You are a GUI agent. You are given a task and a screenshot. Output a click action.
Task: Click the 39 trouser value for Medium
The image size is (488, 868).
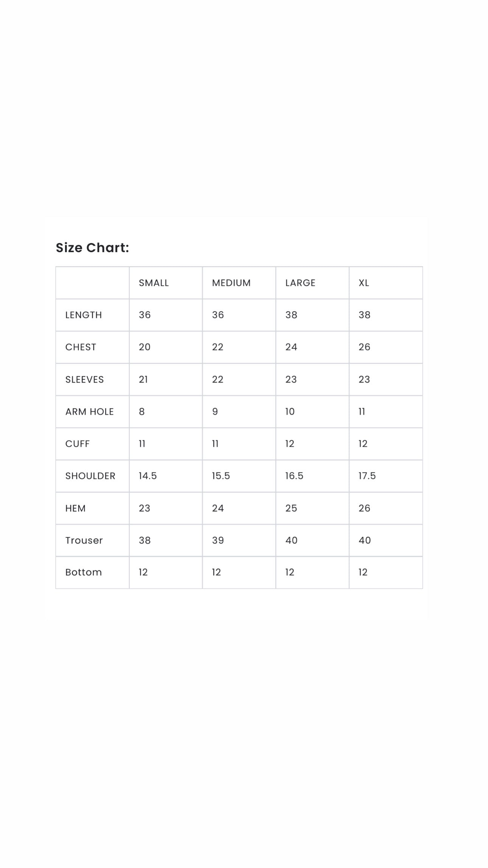(218, 540)
